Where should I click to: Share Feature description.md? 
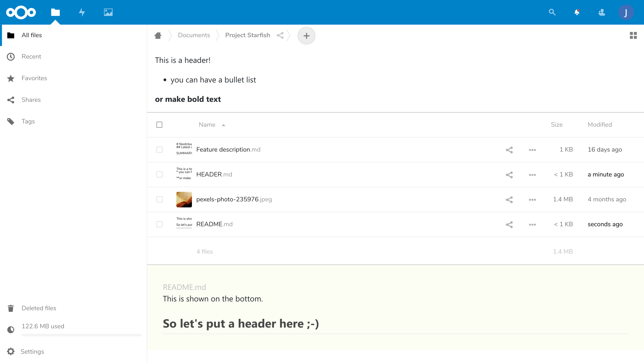click(x=509, y=150)
